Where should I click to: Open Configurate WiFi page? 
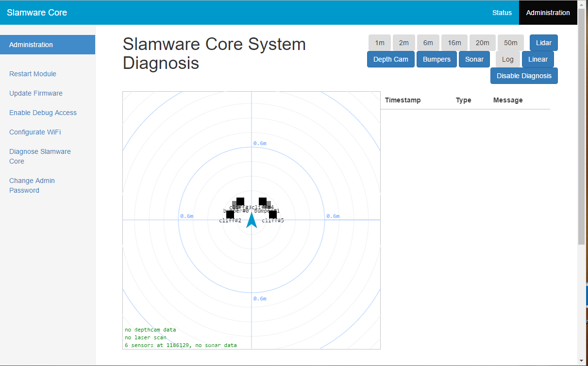35,132
